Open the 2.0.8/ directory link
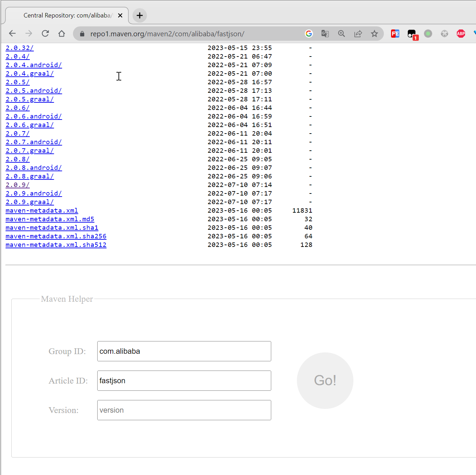The height and width of the screenshot is (475, 476). tap(17, 159)
